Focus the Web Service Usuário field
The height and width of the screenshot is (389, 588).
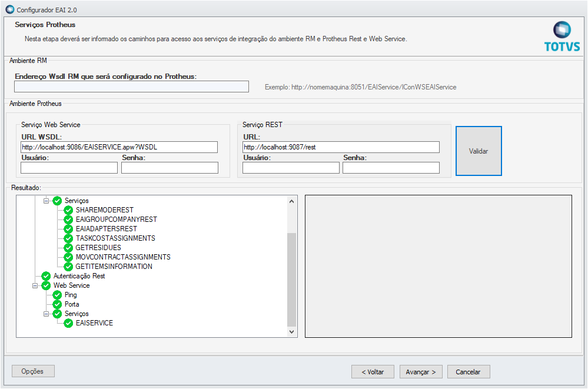click(x=69, y=168)
